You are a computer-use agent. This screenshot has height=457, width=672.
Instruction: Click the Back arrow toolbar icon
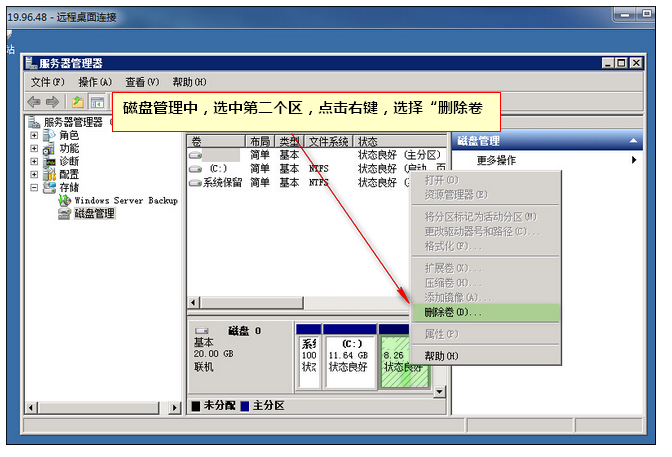point(35,102)
